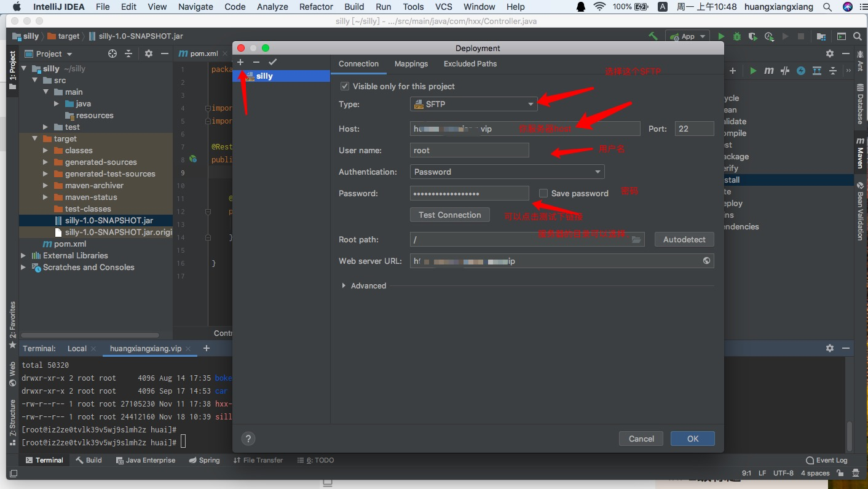Viewport: 868px width, 489px height.
Task: Open the Apple menu
Action: click(x=17, y=7)
